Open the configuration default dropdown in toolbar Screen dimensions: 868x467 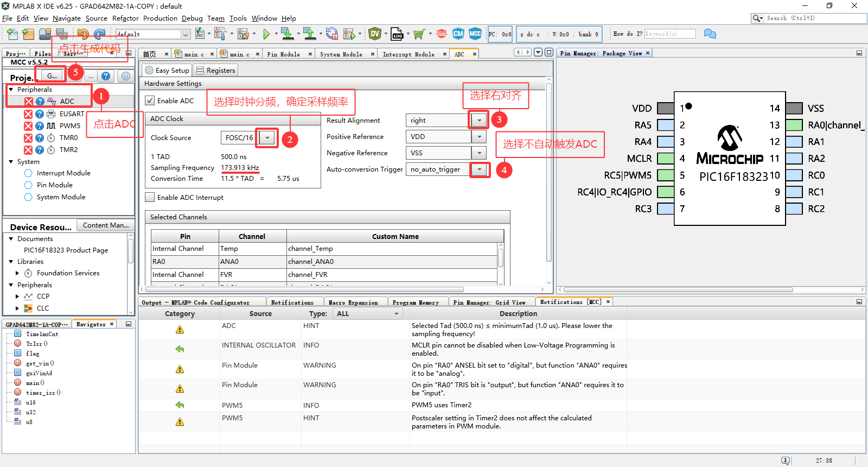tap(186, 34)
